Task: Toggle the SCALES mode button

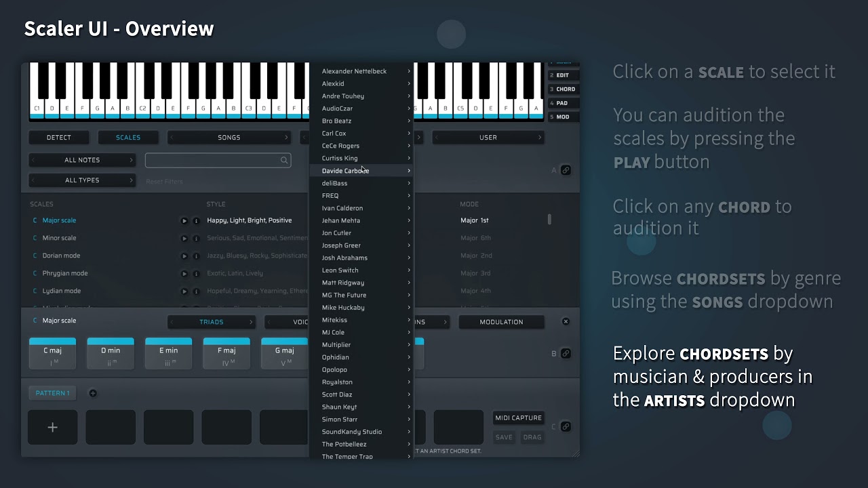Action: pos(128,138)
